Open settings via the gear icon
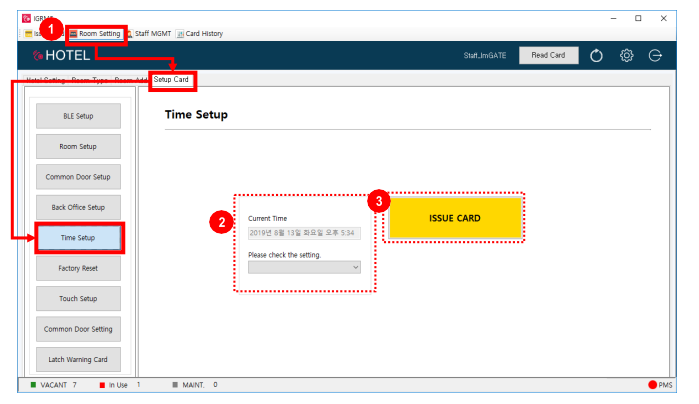Screen dimensions: 699x404 point(626,56)
